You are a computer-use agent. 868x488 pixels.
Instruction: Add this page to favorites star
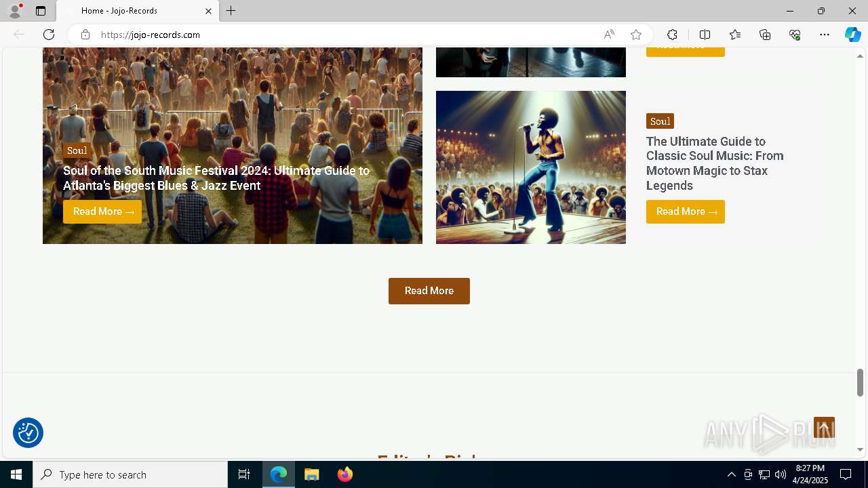coord(635,35)
